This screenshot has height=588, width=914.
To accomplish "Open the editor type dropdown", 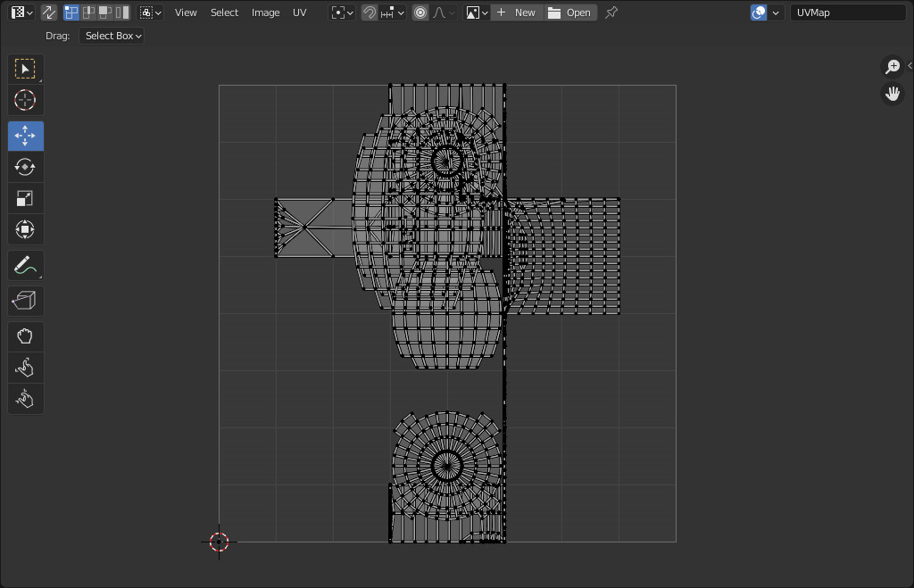I will [x=21, y=12].
